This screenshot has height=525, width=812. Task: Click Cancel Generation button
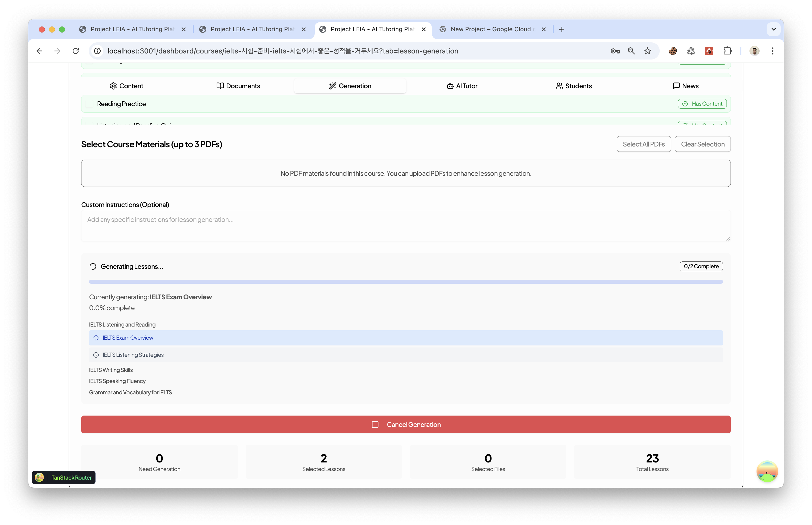click(406, 424)
